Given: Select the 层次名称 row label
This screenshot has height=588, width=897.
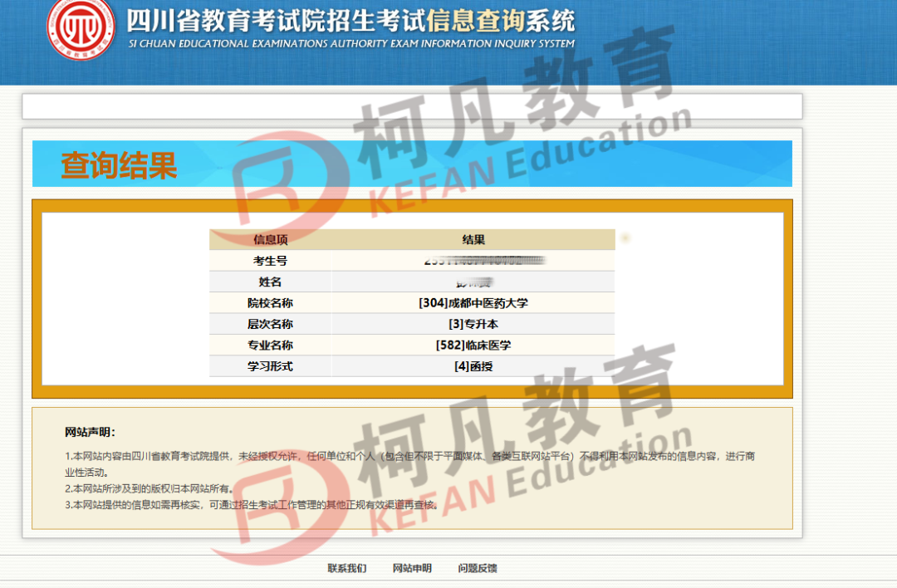Looking at the screenshot, I should (x=270, y=324).
